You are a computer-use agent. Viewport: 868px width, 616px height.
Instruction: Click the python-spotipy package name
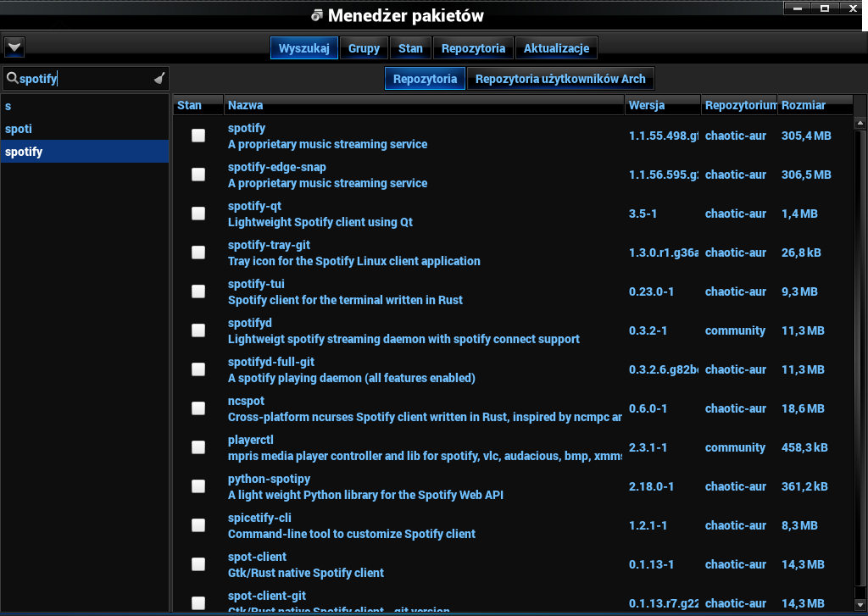coord(269,479)
